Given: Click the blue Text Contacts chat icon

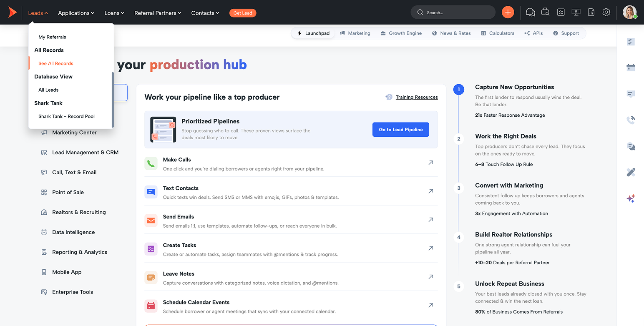Looking at the screenshot, I should point(151,192).
